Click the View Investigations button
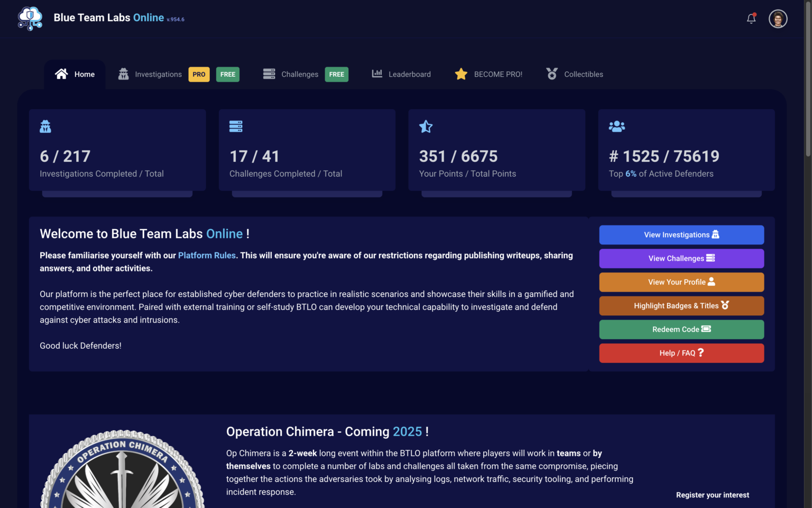 681,235
